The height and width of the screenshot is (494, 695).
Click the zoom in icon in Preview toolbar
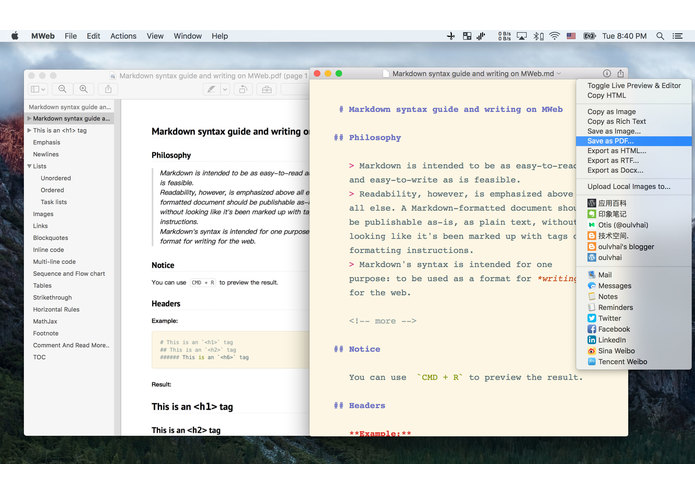(83, 89)
